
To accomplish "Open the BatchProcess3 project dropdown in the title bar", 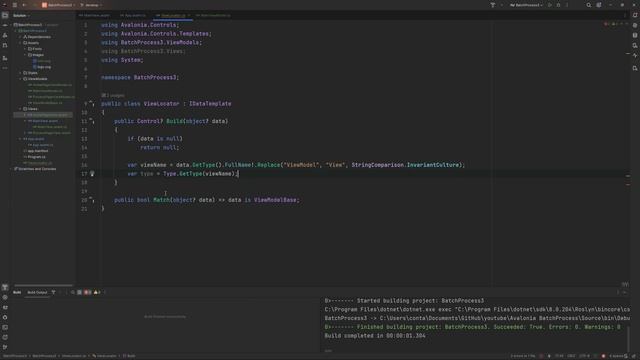I will (59, 5).
